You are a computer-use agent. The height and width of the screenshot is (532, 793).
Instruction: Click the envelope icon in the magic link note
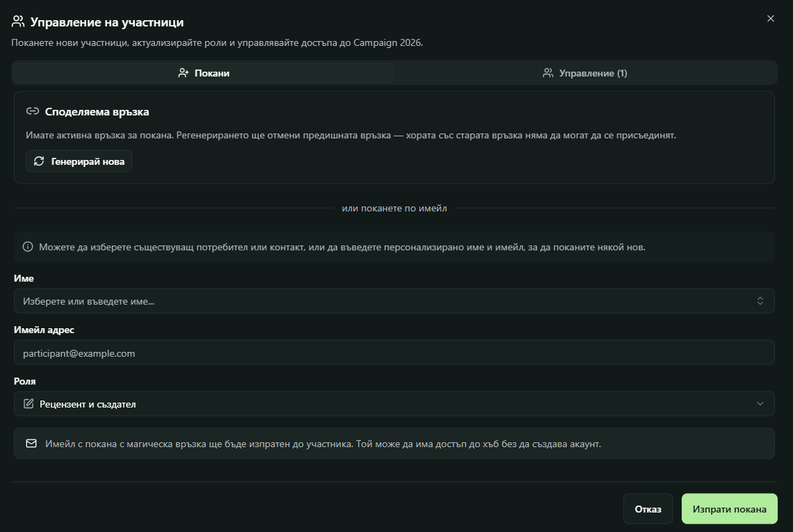pos(31,444)
